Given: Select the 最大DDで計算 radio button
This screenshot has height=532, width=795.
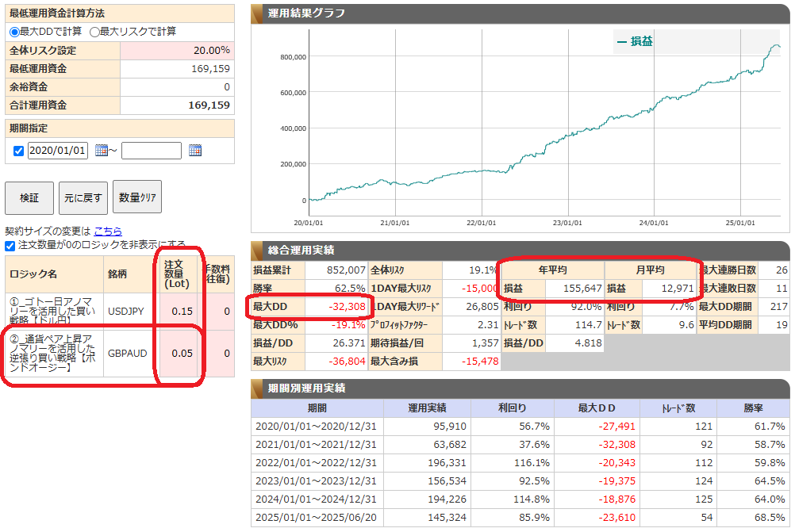Looking at the screenshot, I should click(x=14, y=32).
